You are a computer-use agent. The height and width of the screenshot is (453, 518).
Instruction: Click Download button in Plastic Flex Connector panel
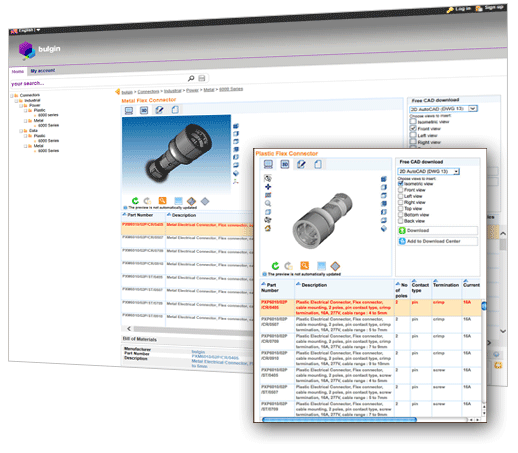pos(438,230)
